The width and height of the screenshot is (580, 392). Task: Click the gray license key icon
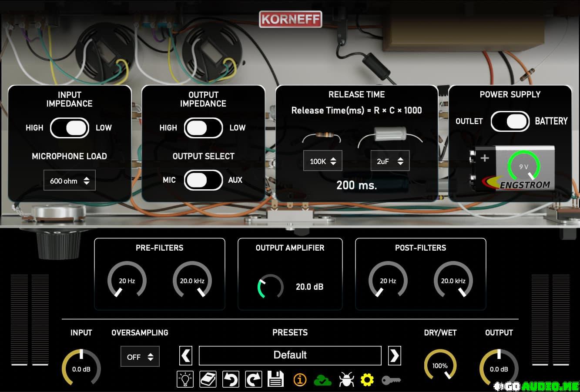click(x=391, y=380)
